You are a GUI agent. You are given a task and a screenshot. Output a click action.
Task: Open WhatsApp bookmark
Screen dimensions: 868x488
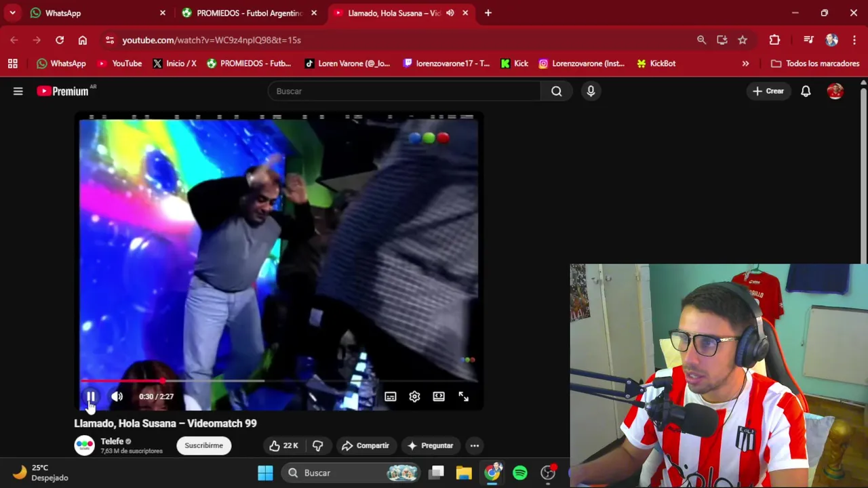click(62, 63)
